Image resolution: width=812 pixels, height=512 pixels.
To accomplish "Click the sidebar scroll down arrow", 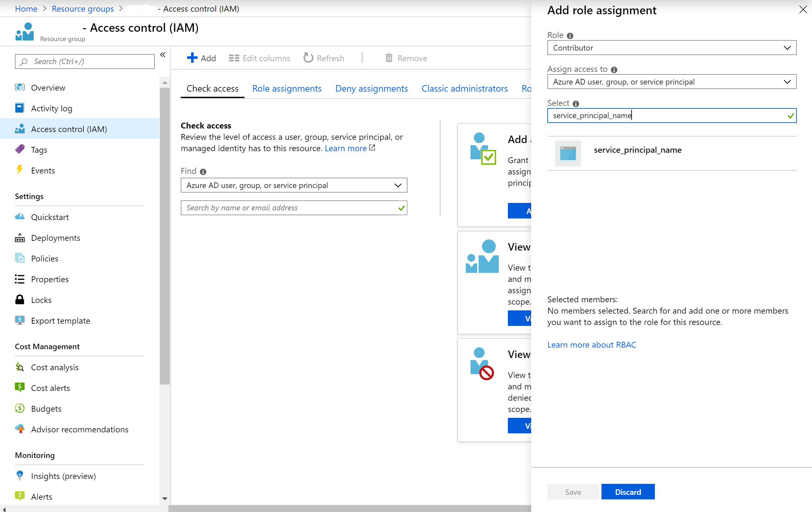I will [x=165, y=498].
